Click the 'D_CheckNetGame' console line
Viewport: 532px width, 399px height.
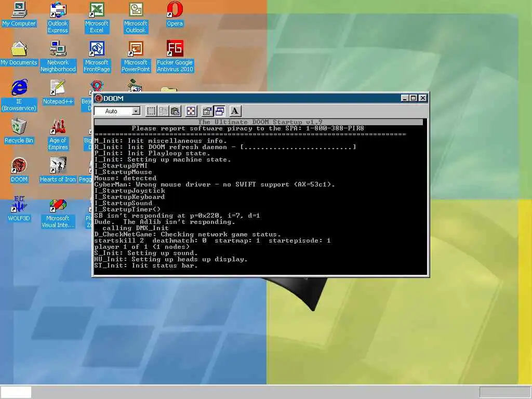[x=188, y=234]
